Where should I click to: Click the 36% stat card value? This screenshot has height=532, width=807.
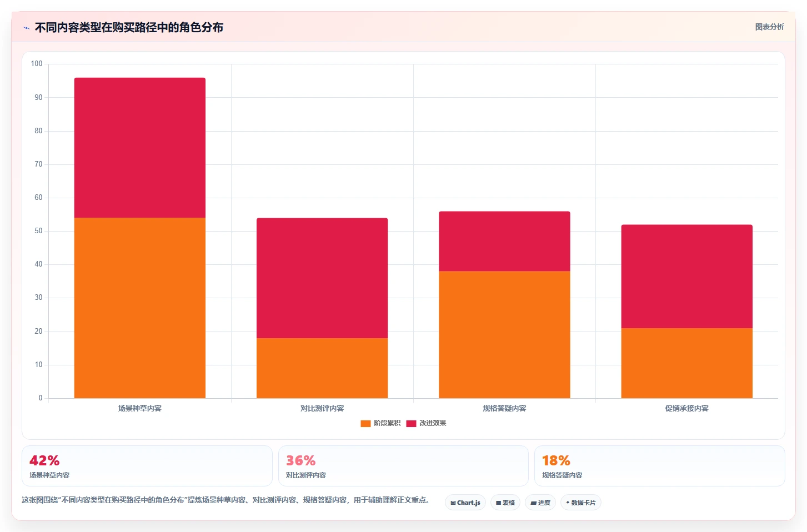[300, 460]
